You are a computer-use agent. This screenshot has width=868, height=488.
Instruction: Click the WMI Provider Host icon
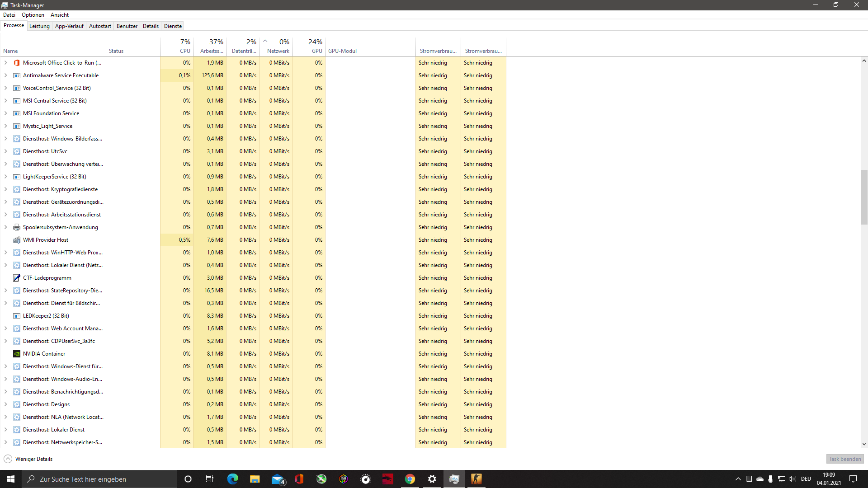click(x=17, y=239)
